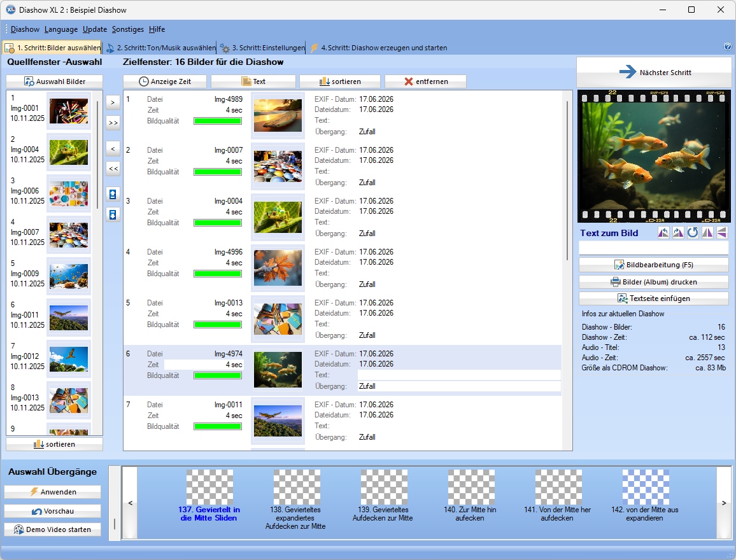Select slide 7 thumbnail Img-0011
736x560 pixels.
point(278,421)
